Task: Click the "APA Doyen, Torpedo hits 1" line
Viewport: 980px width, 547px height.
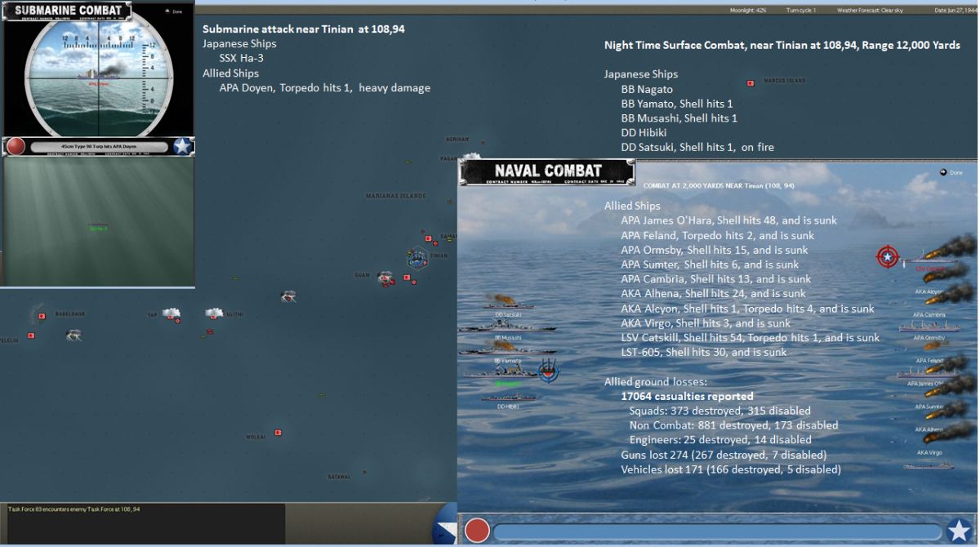Action: pyautogui.click(x=324, y=87)
